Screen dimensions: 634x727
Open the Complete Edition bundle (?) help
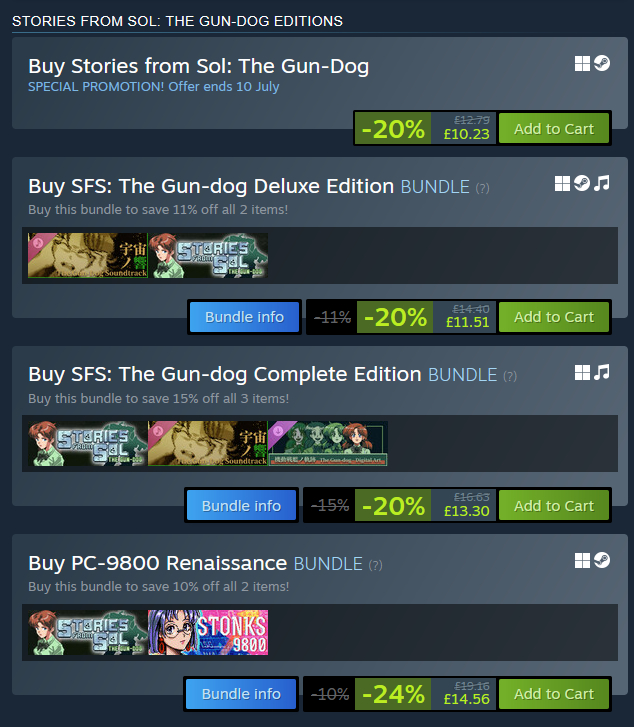coord(510,376)
